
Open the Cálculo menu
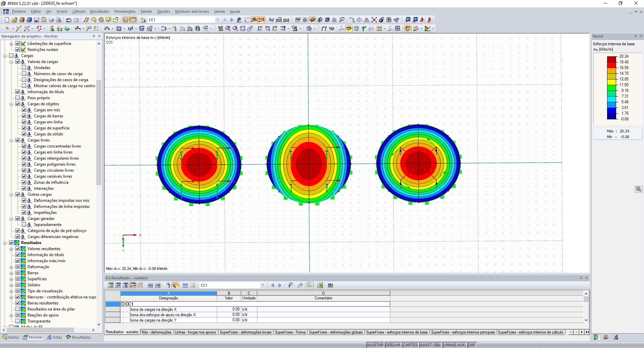(79, 11)
